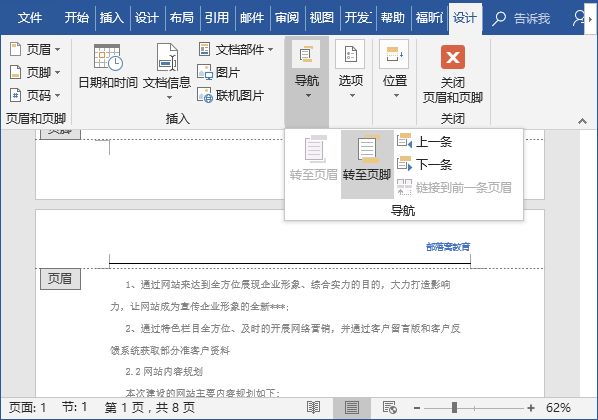Insert a 图片 picture
598x420 pixels.
pyautogui.click(x=219, y=72)
